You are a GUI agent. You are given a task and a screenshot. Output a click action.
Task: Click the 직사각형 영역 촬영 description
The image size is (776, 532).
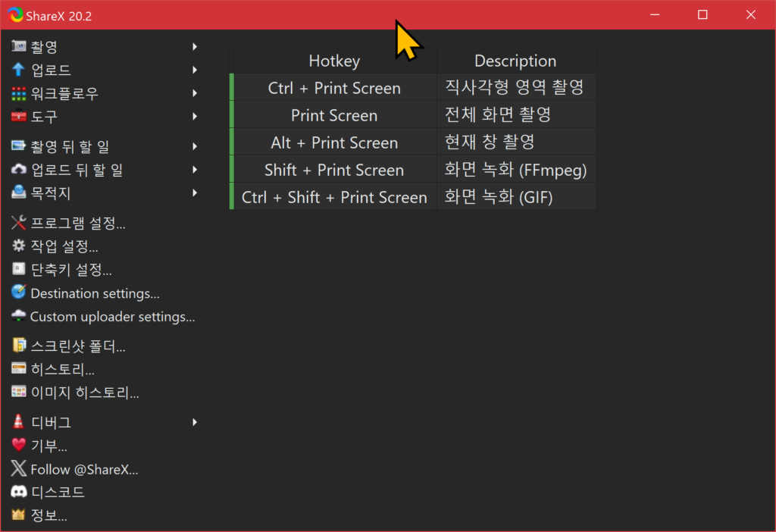515,88
